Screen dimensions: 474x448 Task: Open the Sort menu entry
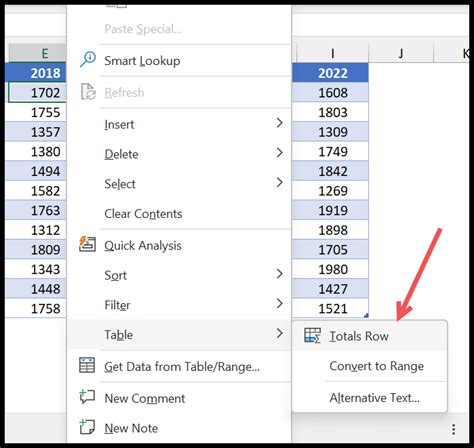point(179,275)
